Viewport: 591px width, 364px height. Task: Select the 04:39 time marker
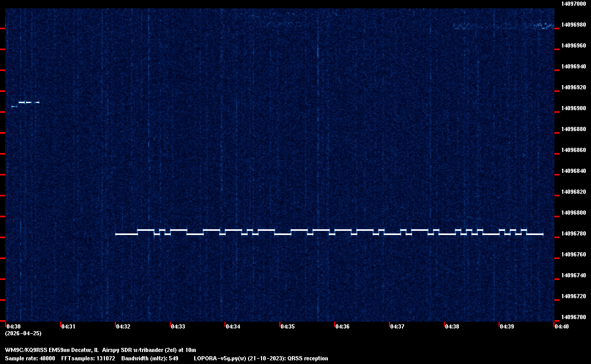[507, 326]
